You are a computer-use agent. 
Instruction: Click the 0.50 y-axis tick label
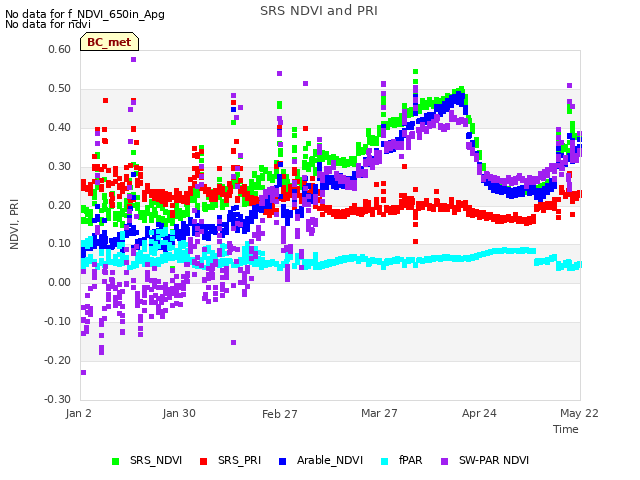point(60,89)
